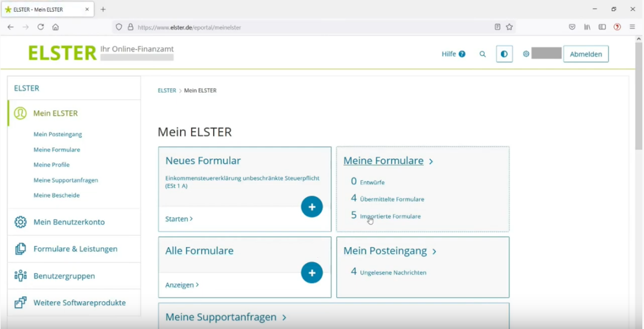Show the browser sidebars icon
Viewport: 644px width, 329px height.
tap(602, 27)
